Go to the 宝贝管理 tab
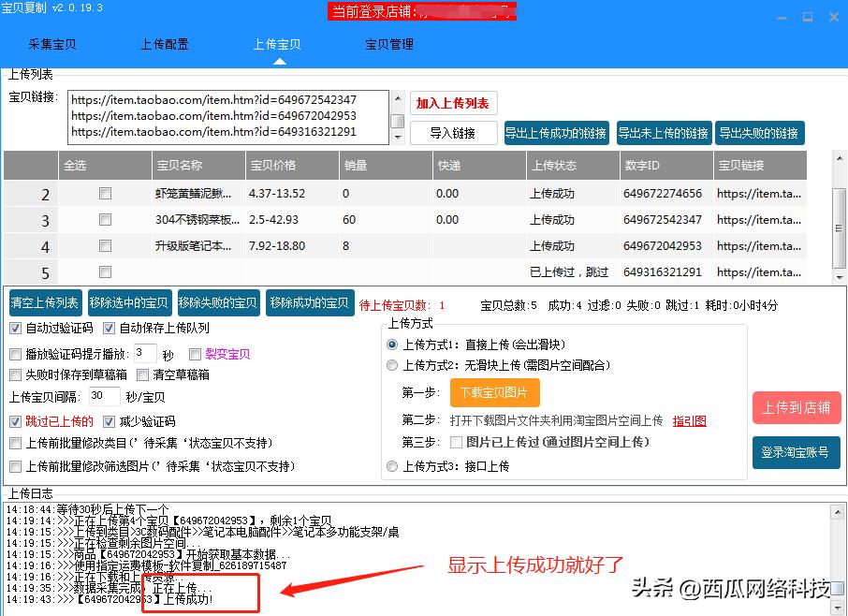Image resolution: width=848 pixels, height=616 pixels. click(x=389, y=44)
